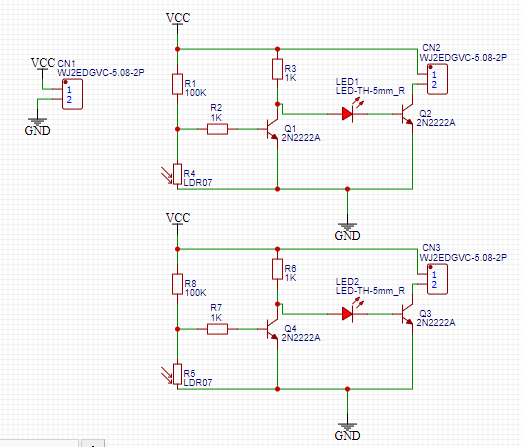Click the LDR07 label under R5
This screenshot has height=447, width=521.
tap(198, 383)
